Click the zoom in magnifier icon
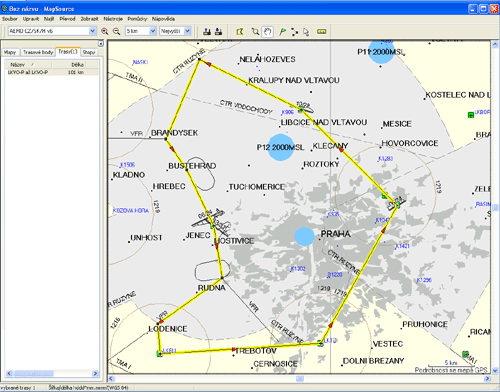The image size is (500, 392). click(x=105, y=31)
